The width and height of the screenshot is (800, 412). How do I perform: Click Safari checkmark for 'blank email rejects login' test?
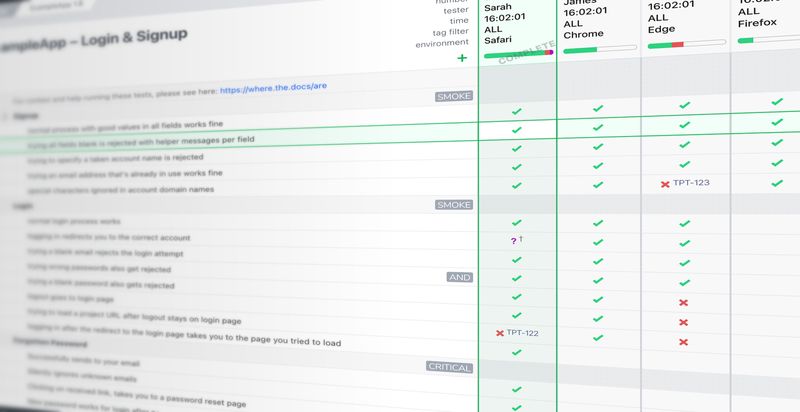point(517,260)
